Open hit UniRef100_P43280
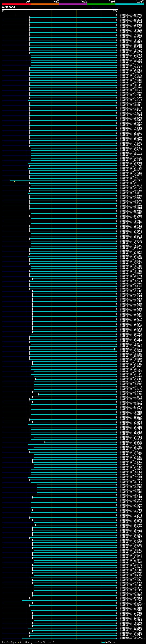This screenshot has height=644, width=146. point(131,143)
